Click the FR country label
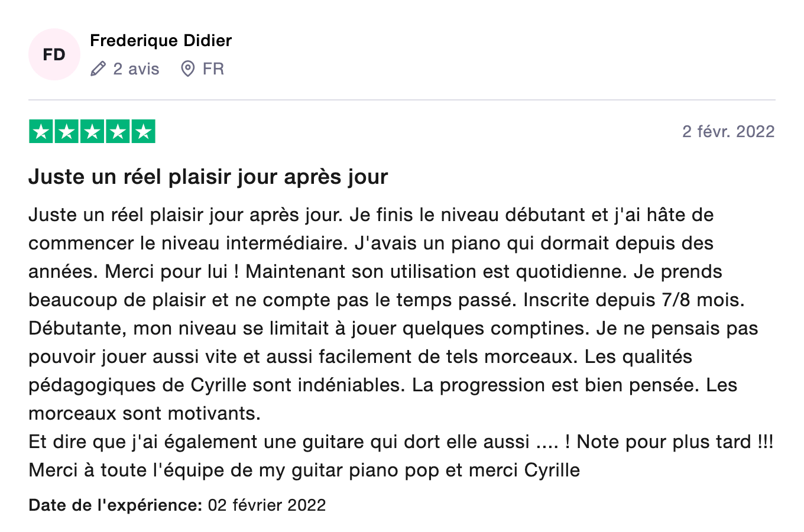Screen dimensions: 804x532 point(213,69)
